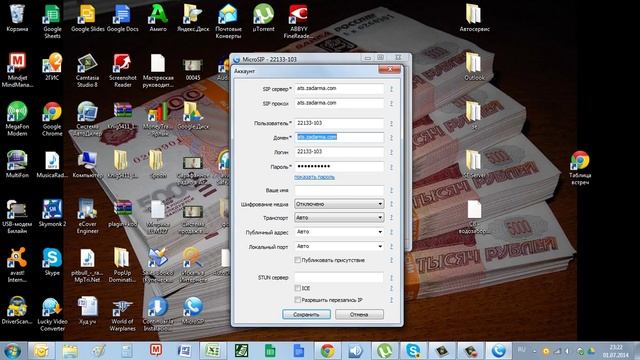This screenshot has height=360, width=640.
Task: Open Windows Start menu orb
Action: (11, 351)
